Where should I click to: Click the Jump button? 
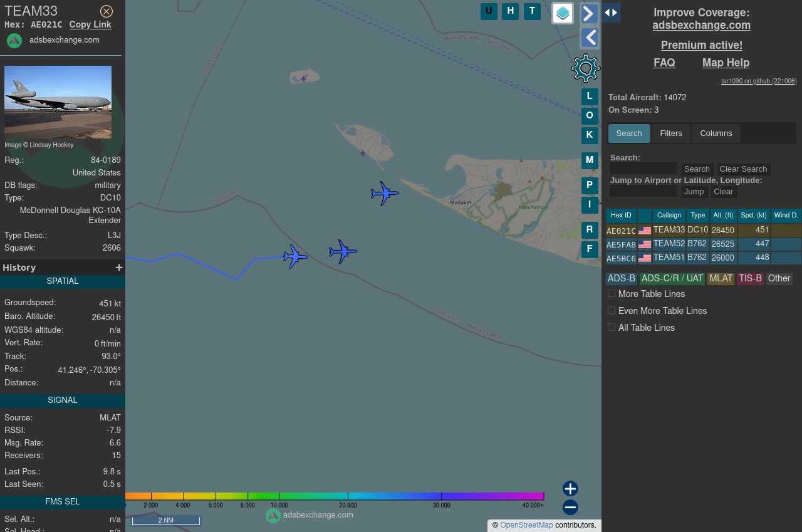[x=694, y=192]
